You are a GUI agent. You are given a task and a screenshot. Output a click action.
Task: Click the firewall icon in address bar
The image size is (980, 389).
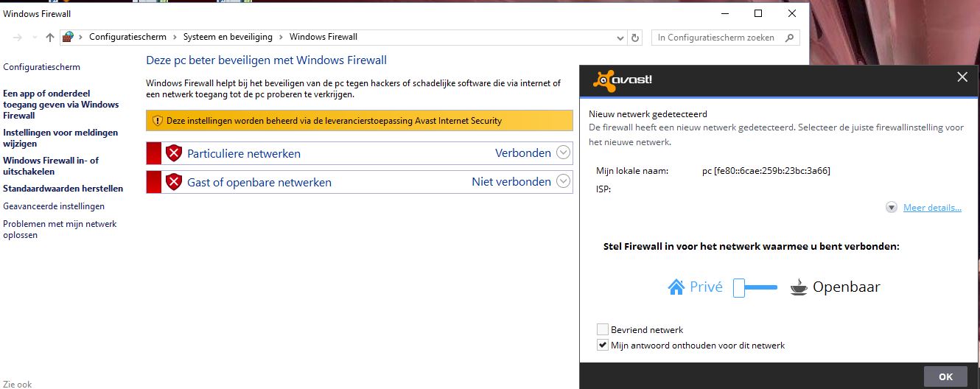[x=69, y=37]
